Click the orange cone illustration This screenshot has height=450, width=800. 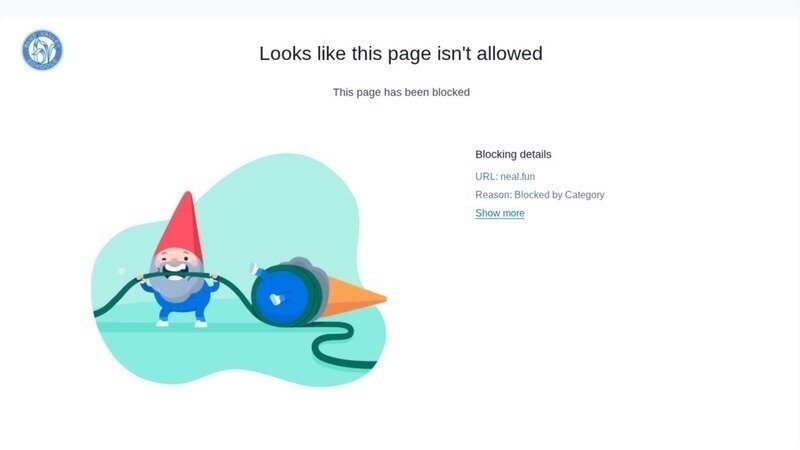(353, 296)
